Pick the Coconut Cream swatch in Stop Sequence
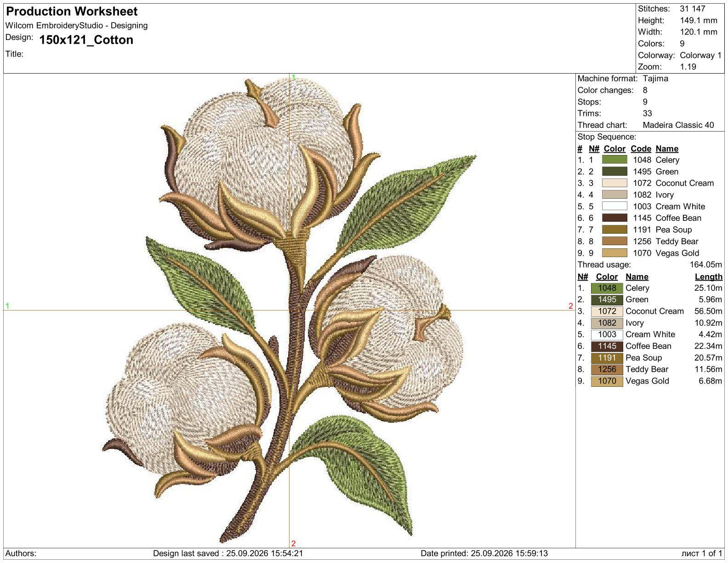The width and height of the screenshot is (728, 563). click(x=614, y=183)
